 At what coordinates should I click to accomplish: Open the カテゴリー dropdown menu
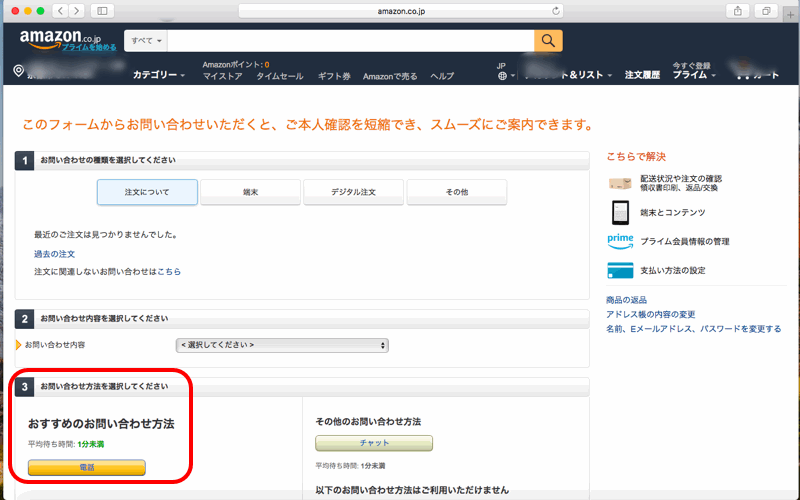(159, 75)
